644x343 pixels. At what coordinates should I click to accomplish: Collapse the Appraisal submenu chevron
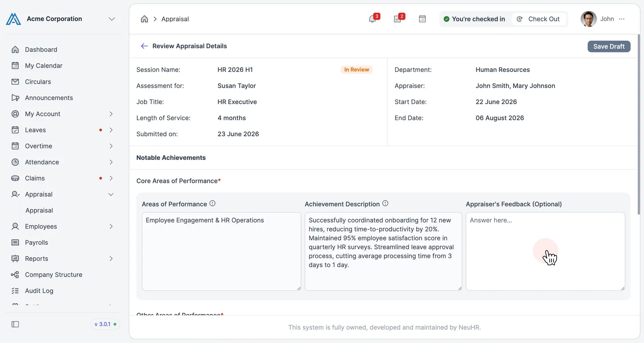[x=111, y=194]
